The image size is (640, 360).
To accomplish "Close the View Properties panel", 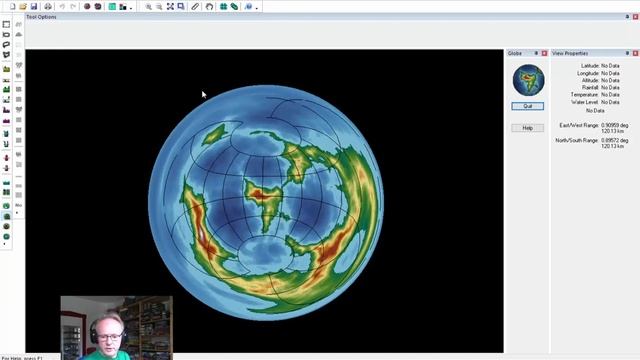I will tap(635, 53).
